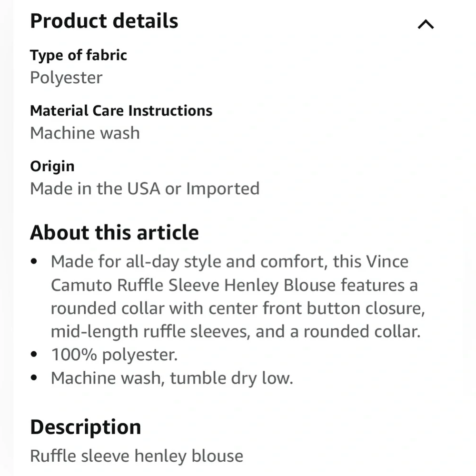Select the Origin label
This screenshot has height=476, width=476.
click(52, 166)
